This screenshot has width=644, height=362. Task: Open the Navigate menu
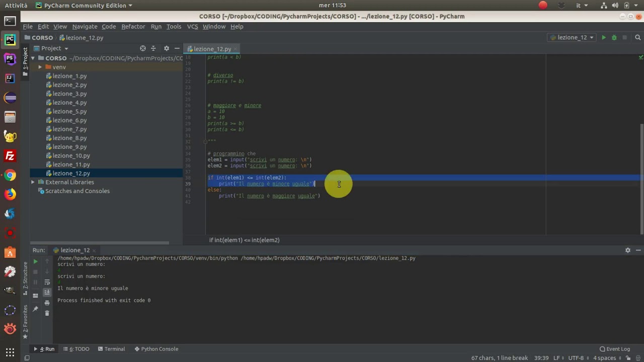tap(85, 26)
